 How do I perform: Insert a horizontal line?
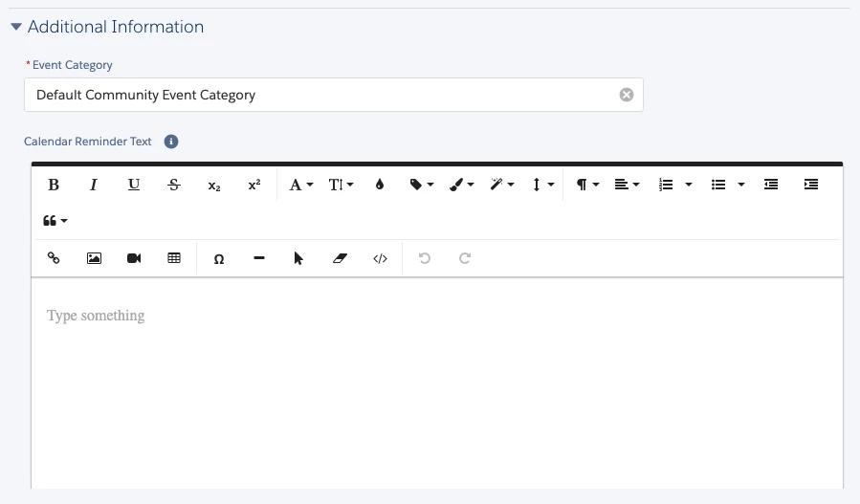259,258
